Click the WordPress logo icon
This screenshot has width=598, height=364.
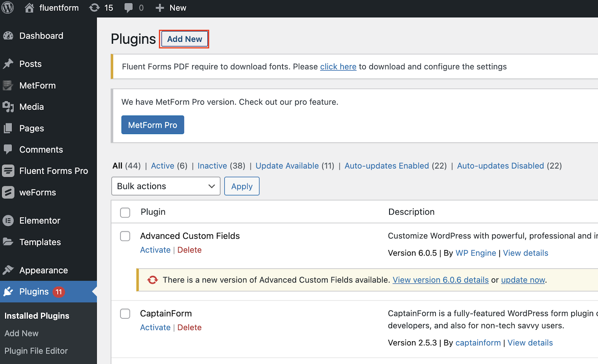tap(7, 8)
